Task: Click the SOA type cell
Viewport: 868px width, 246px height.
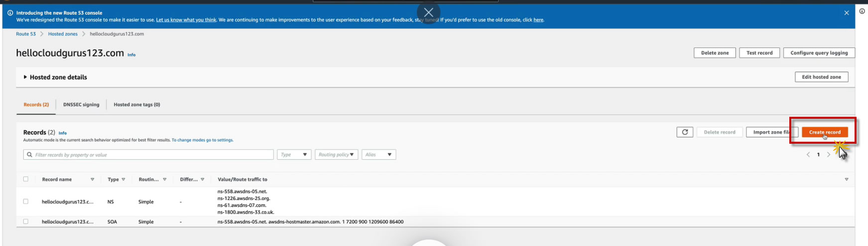Action: click(112, 222)
